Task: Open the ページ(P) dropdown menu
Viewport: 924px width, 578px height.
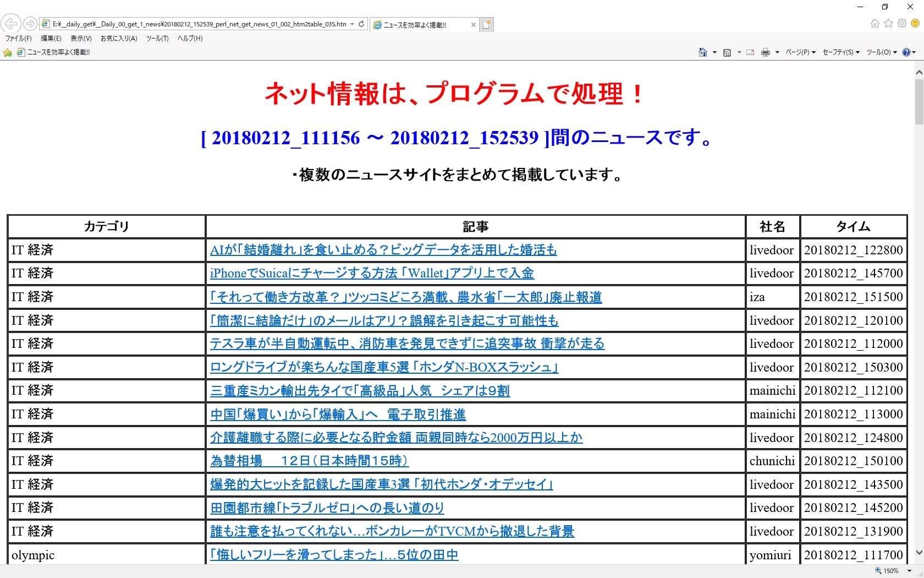Action: (800, 52)
